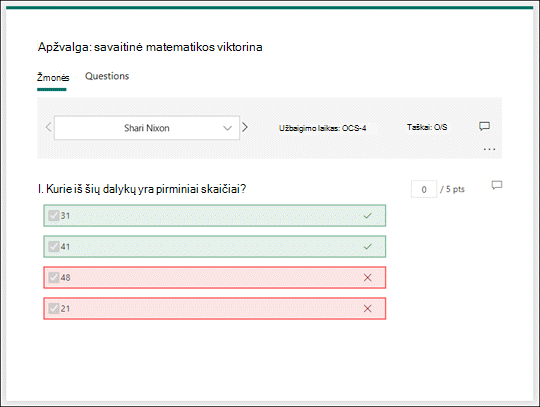Go to next respondent arrow
Viewport: 540px width, 407px height.
245,127
